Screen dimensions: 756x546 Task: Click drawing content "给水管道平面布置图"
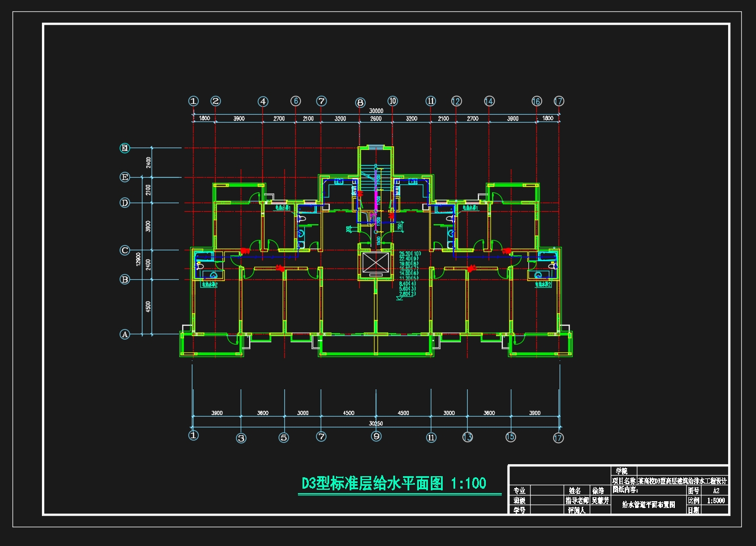coord(649,504)
